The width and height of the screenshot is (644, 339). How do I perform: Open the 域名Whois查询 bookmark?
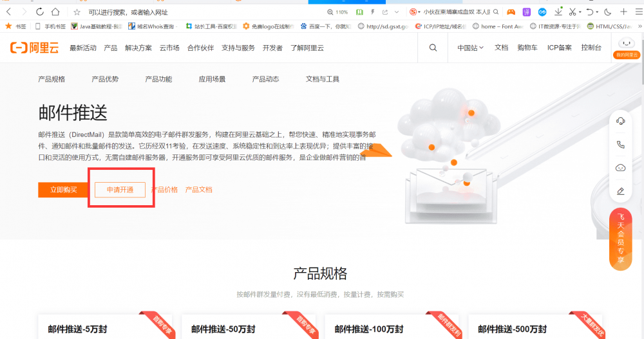pyautogui.click(x=153, y=26)
